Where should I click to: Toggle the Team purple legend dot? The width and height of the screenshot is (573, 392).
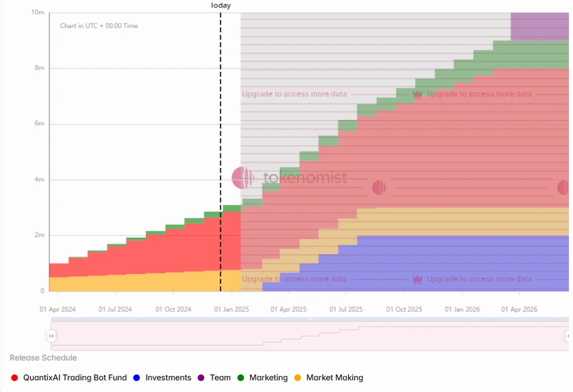[201, 378]
